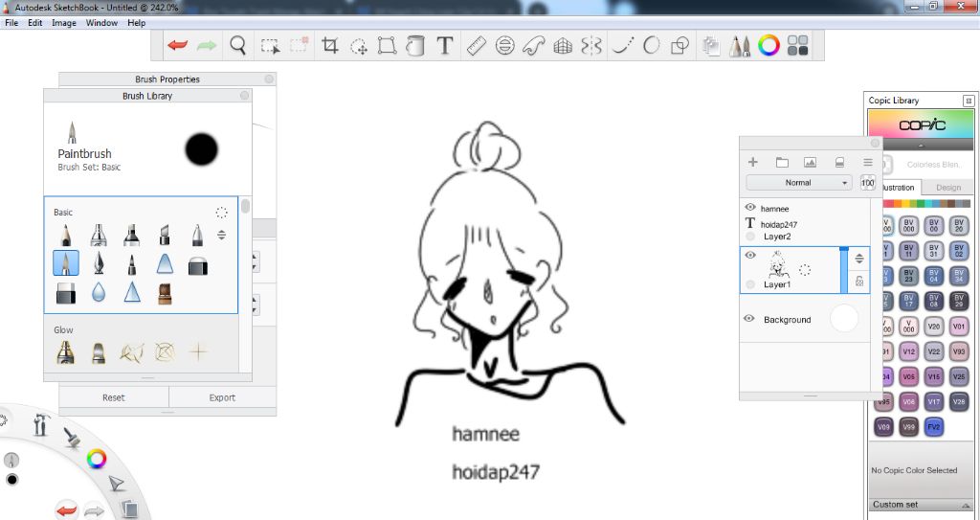Lock Layer1 with the lock icon
Image resolution: width=980 pixels, height=520 pixels.
click(x=859, y=281)
